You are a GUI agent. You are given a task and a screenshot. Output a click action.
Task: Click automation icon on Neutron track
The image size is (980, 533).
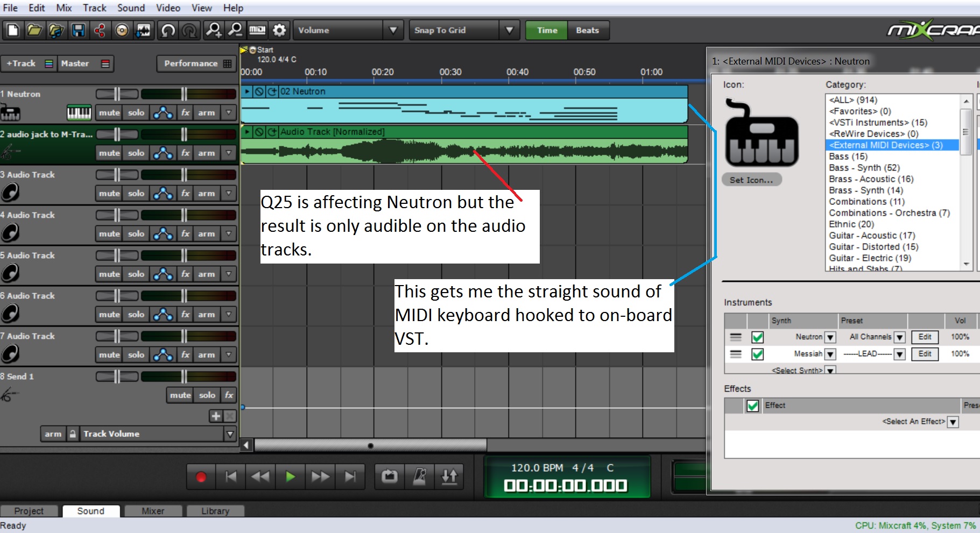[163, 112]
